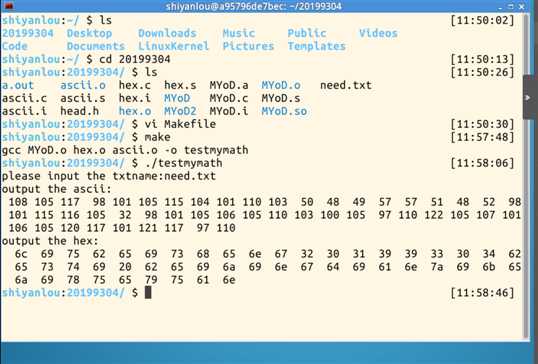Screen dimensions: 538x364
Task: Click the 'output the hex:' label
Action: pos(50,241)
